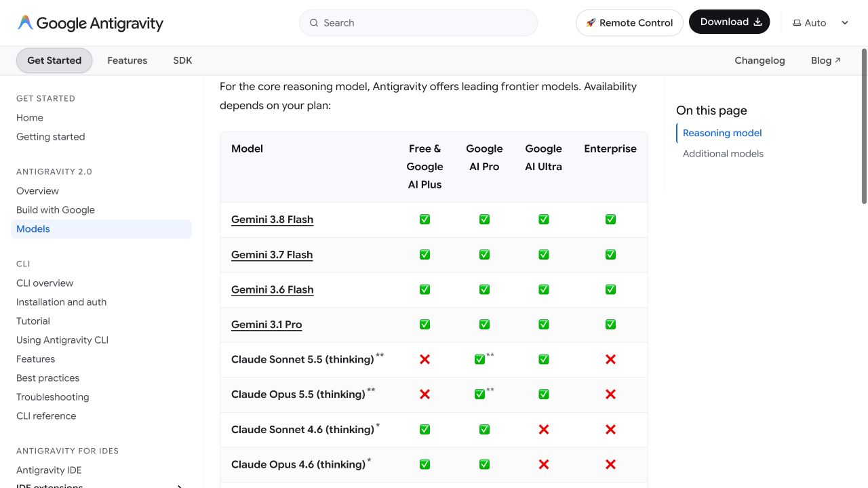Open Installation and auth in the sidebar
Viewport: 868px width, 488px height.
[61, 302]
